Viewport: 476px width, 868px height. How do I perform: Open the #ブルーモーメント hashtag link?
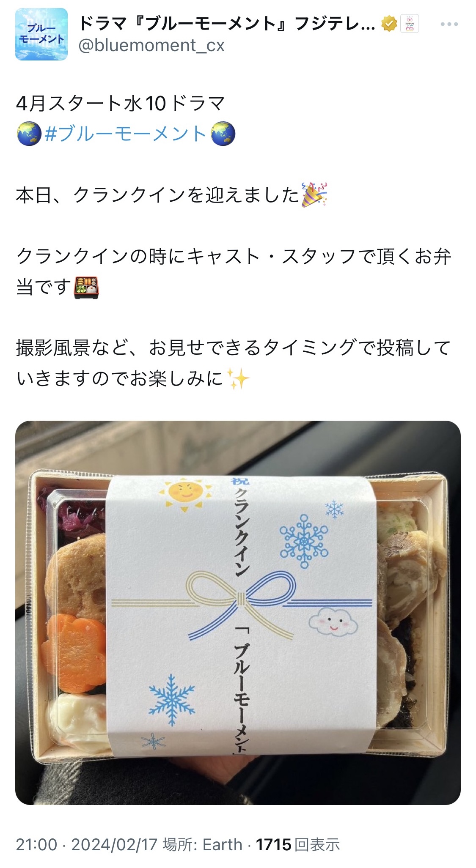point(125,134)
